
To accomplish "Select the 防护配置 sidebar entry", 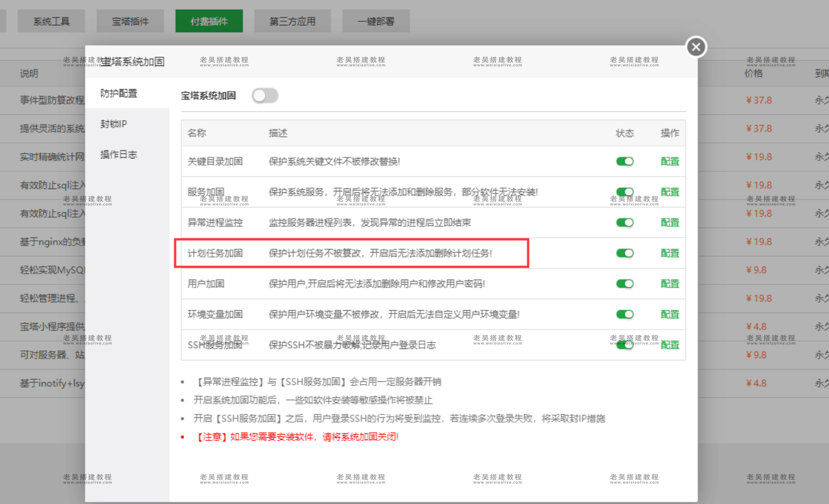I will coord(118,93).
